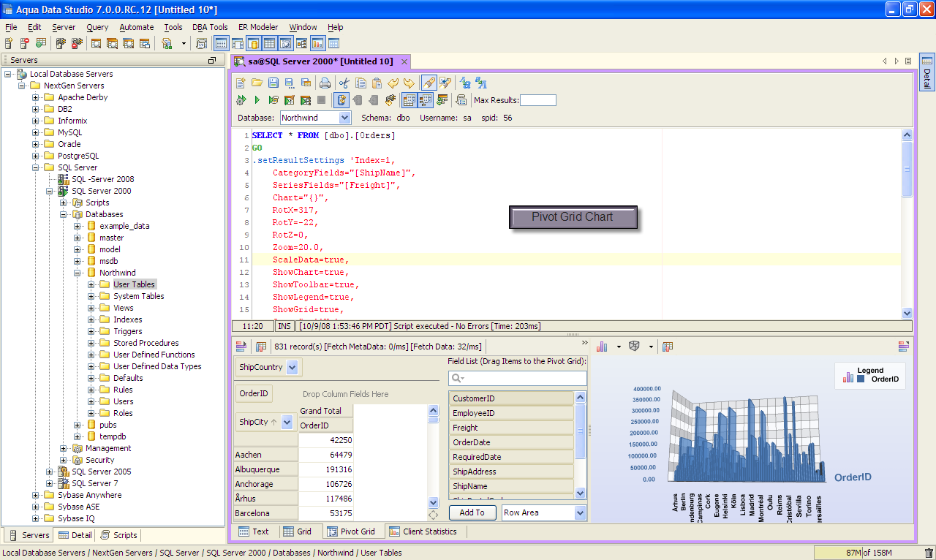
Task: Switch to the Client Statistics tab
Action: click(423, 531)
